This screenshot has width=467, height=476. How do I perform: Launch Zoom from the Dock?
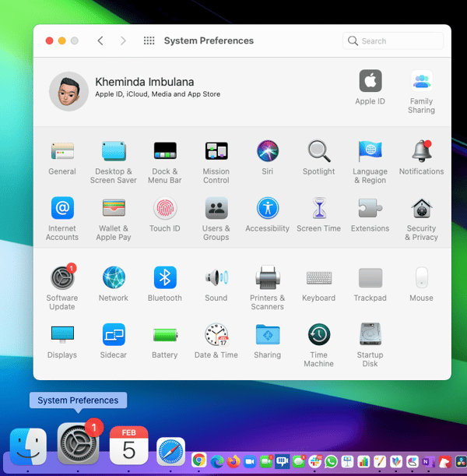250,462
